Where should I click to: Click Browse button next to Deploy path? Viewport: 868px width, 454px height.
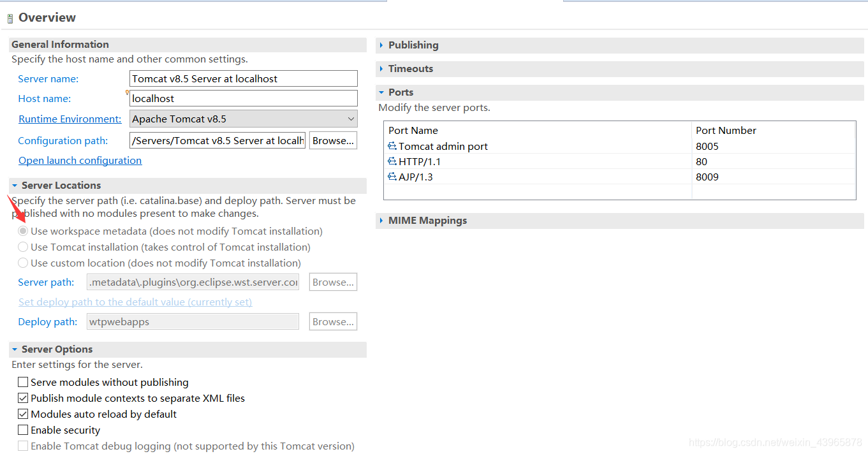click(x=333, y=321)
